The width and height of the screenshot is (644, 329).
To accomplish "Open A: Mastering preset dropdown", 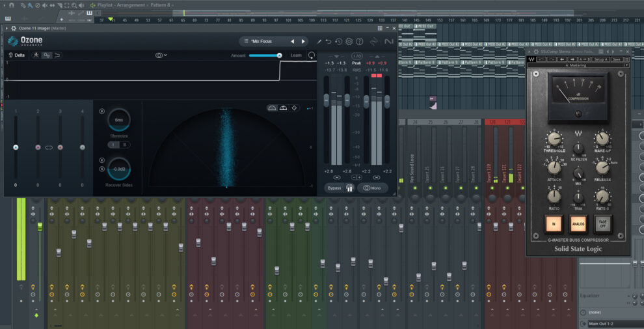I will [x=578, y=65].
